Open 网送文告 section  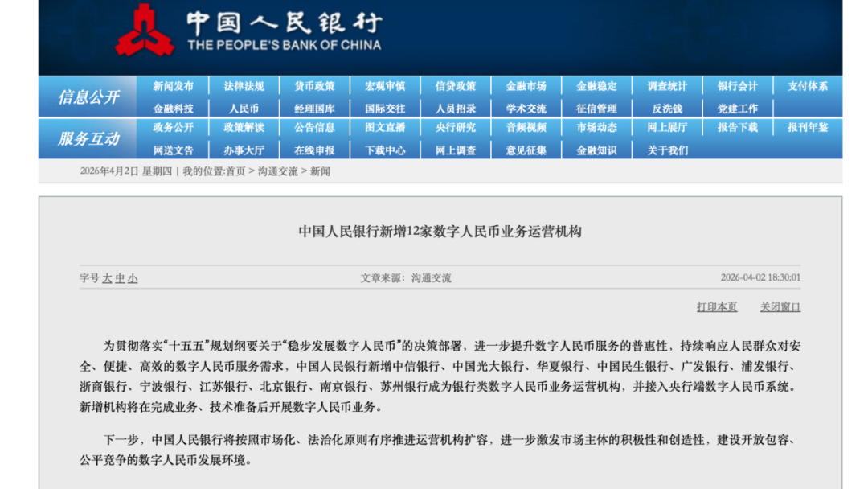pos(174,150)
